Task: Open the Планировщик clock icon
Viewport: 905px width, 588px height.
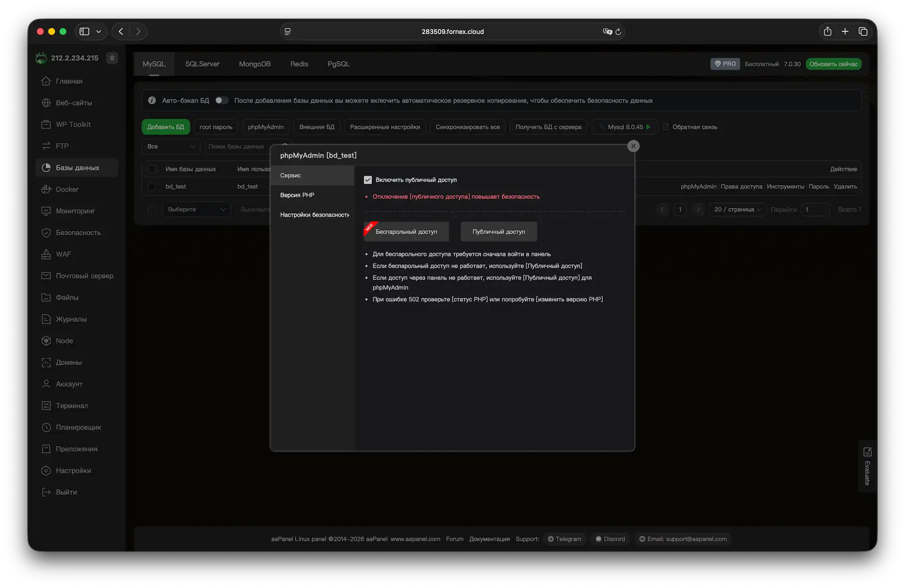Action: [46, 427]
